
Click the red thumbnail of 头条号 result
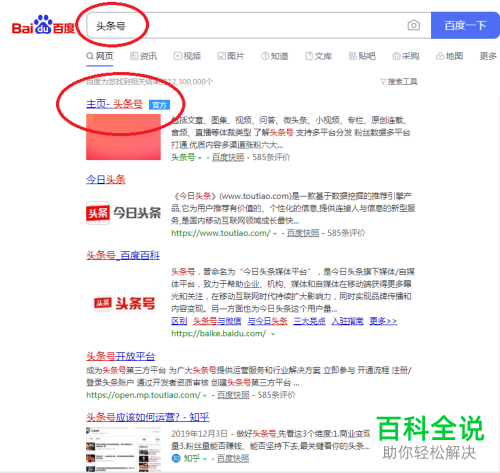(x=123, y=137)
